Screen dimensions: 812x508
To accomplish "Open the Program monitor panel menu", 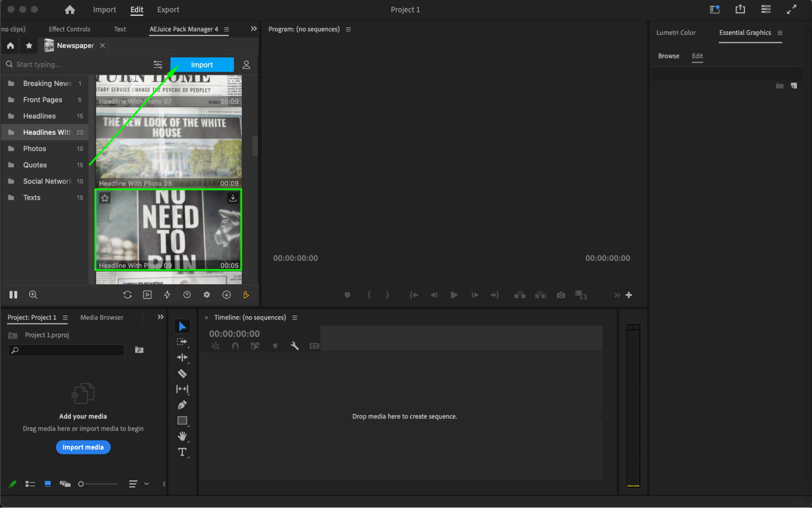I will click(x=348, y=29).
